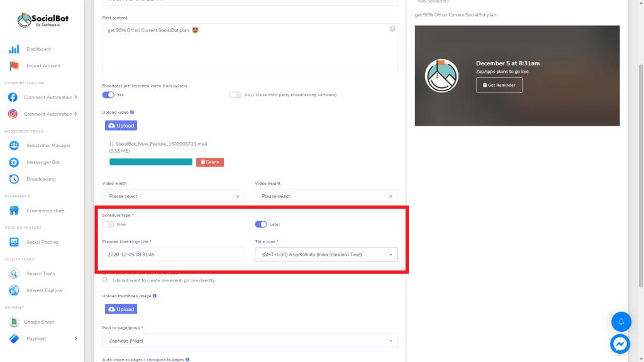
Task: Open emoji picker in post content
Action: (x=392, y=29)
